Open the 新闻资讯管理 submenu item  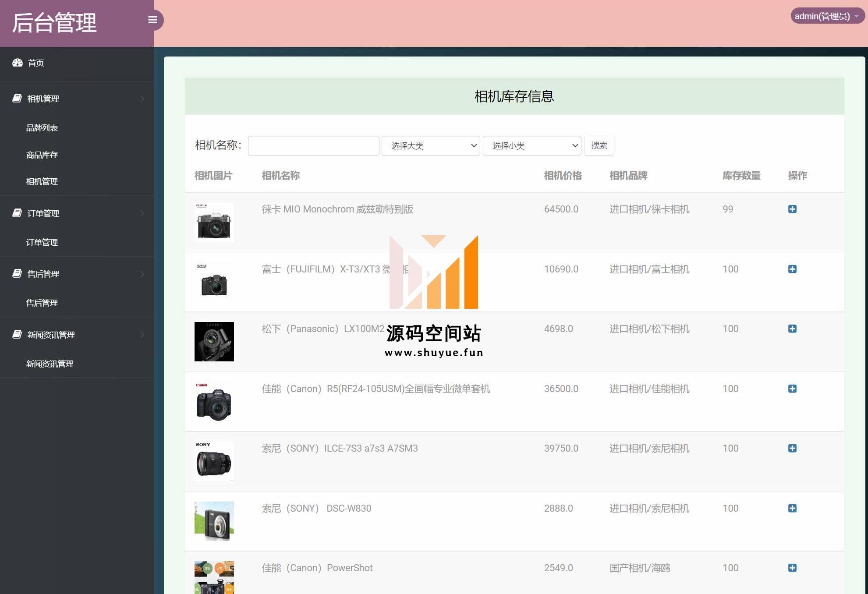(x=50, y=364)
